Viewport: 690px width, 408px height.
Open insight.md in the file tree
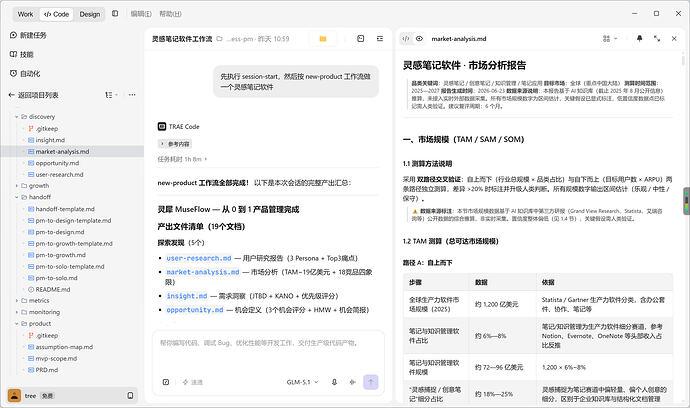[x=50, y=140]
